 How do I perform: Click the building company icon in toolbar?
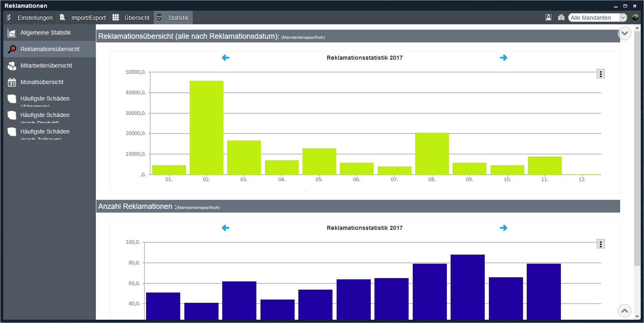pyautogui.click(x=561, y=17)
